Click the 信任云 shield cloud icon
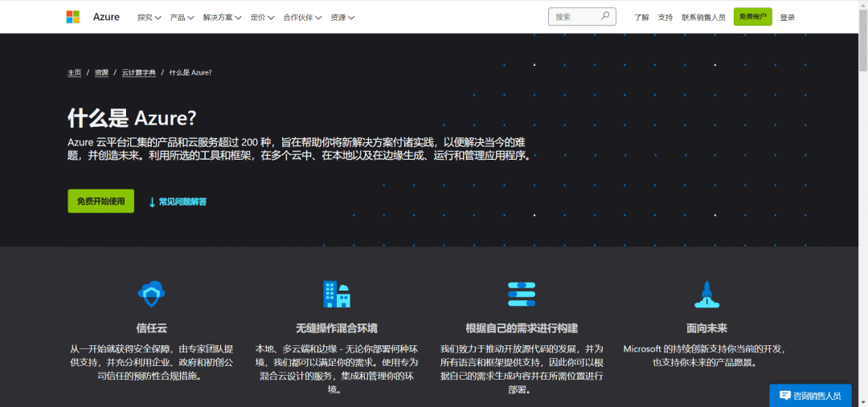 tap(152, 294)
